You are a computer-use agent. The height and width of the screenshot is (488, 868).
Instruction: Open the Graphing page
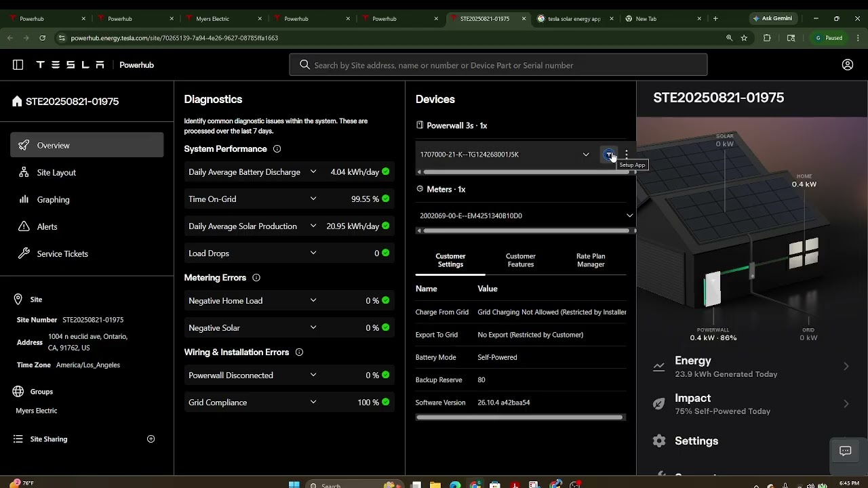point(87,199)
